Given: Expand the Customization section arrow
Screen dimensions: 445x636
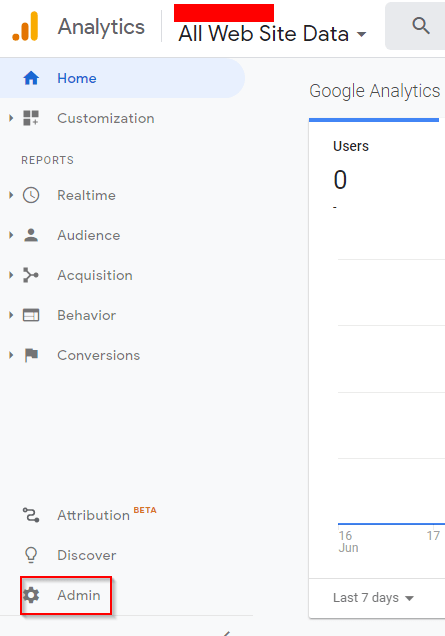Looking at the screenshot, I should coord(11,118).
